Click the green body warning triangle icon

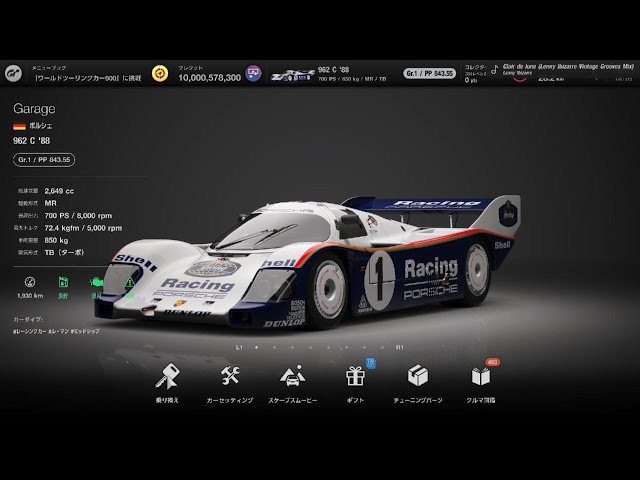click(x=129, y=282)
